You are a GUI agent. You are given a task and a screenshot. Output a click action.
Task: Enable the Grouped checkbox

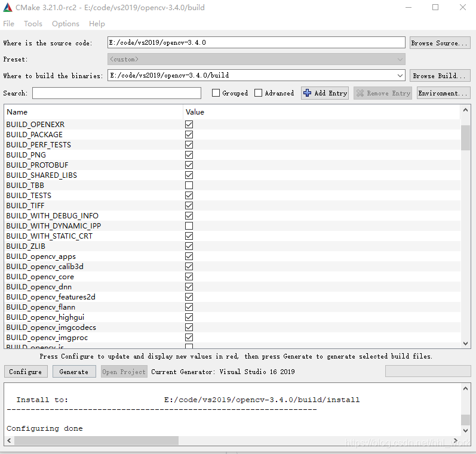click(216, 93)
